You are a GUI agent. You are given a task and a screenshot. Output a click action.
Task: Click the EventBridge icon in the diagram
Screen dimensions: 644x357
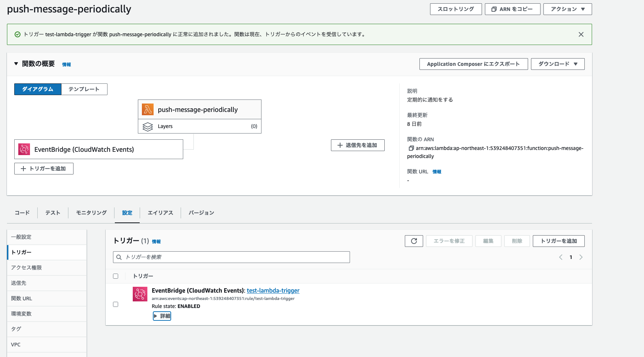[x=24, y=149]
